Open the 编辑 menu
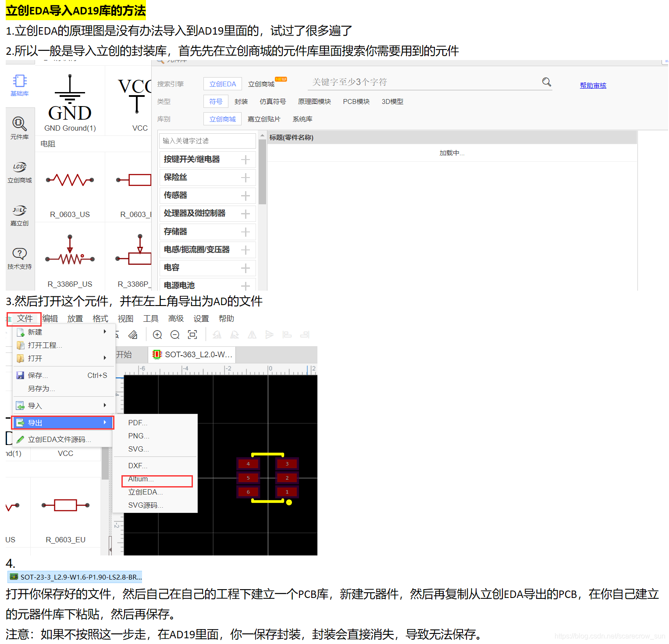Viewport: 669px width, 644px height. (x=50, y=319)
